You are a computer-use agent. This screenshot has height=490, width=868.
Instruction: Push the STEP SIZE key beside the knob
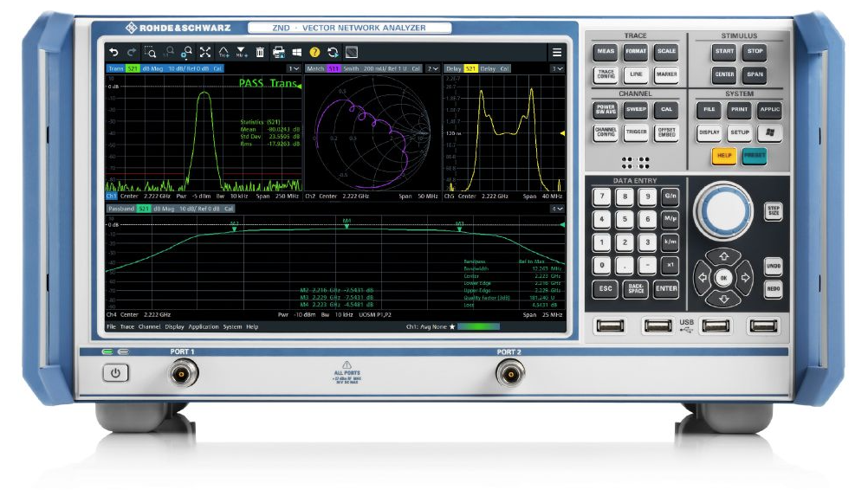pos(774,211)
